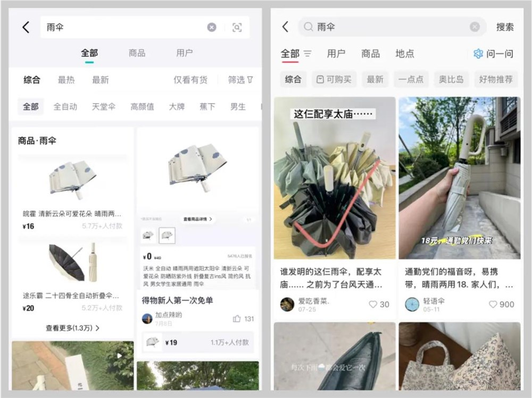The height and width of the screenshot is (398, 532).
Task: Like the commuter umbrella post showing 900 likes
Action: 493,304
